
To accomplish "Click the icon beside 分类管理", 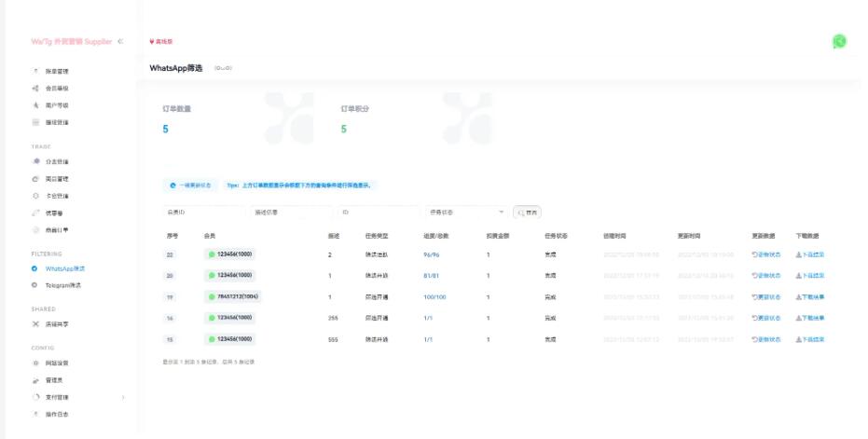I will tap(36, 161).
